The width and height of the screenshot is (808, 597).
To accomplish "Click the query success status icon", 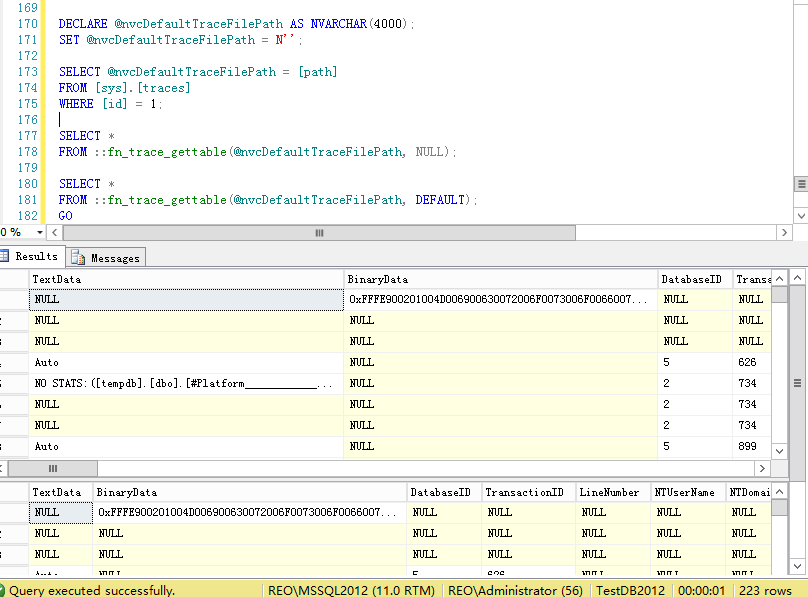I will (3, 590).
